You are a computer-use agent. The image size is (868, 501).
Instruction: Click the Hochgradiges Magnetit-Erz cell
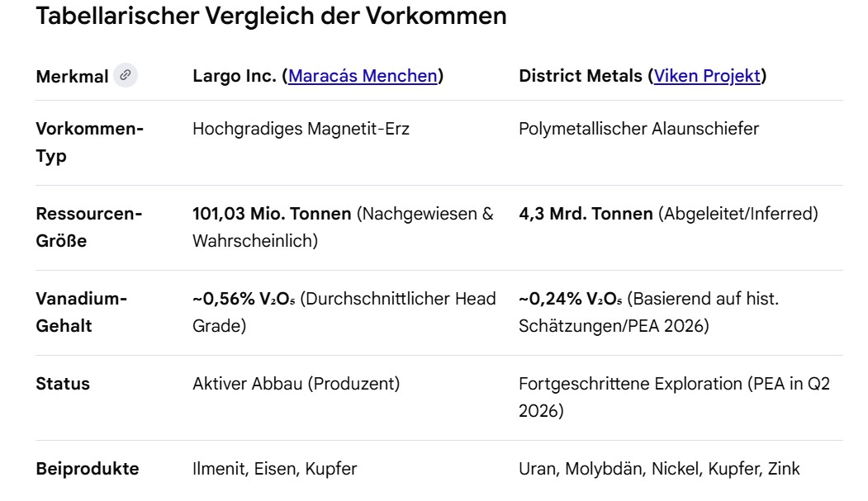click(x=301, y=129)
